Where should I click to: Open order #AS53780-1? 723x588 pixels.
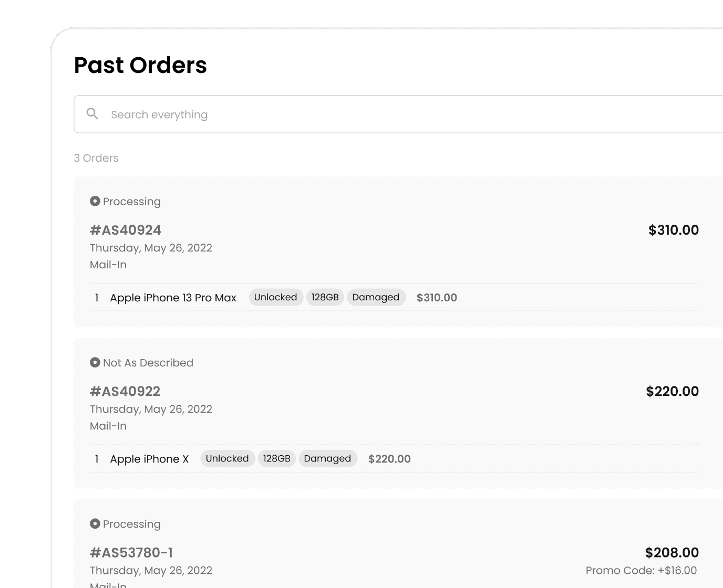click(x=131, y=552)
